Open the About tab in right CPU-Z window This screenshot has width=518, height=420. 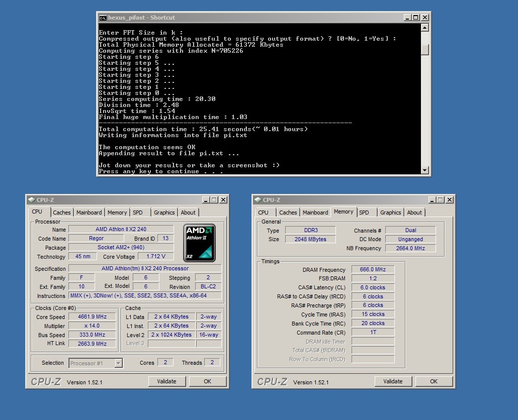414,213
